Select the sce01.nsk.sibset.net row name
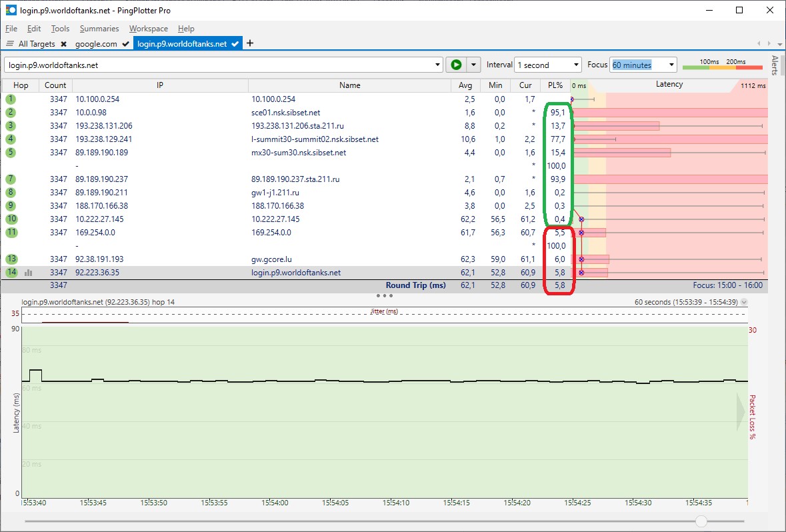 [x=286, y=112]
